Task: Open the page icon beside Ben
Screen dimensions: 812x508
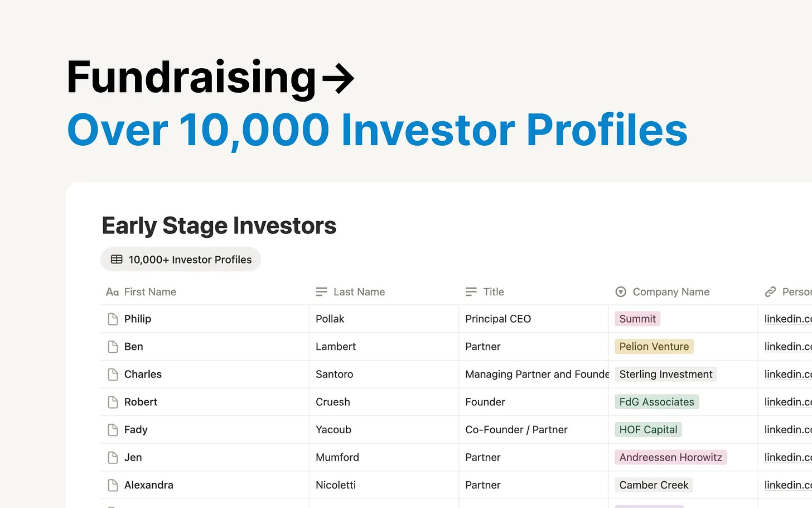Action: pos(113,347)
